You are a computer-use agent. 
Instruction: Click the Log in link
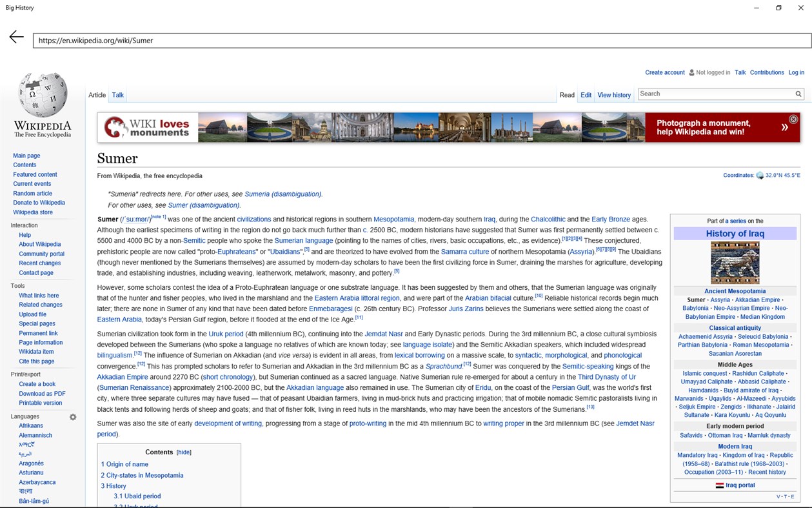pyautogui.click(x=797, y=73)
